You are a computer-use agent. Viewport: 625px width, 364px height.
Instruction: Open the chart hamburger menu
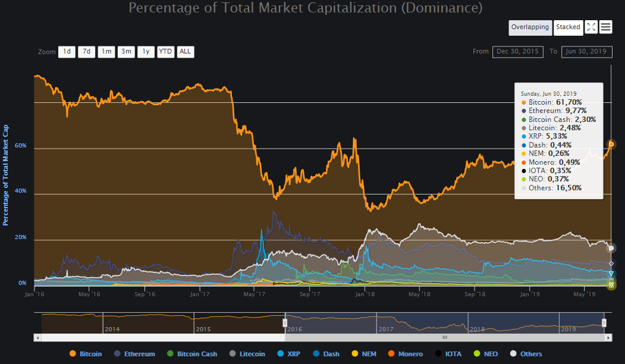click(606, 27)
